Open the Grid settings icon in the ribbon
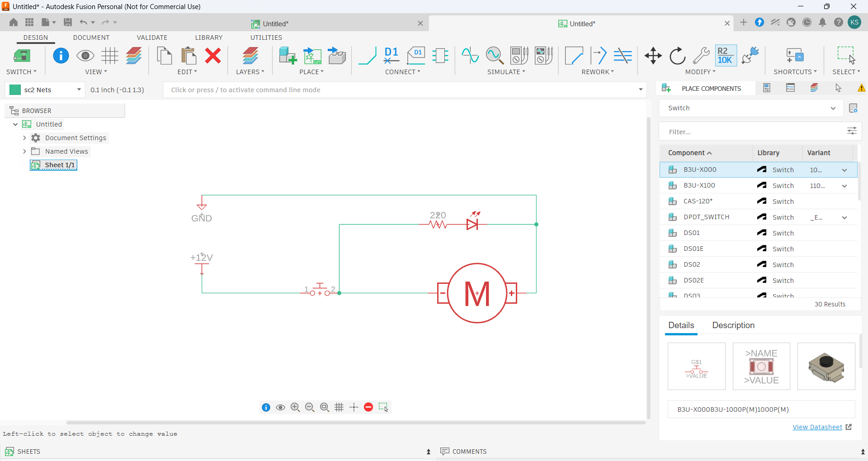Viewport: 868px width, 461px height. 110,56
